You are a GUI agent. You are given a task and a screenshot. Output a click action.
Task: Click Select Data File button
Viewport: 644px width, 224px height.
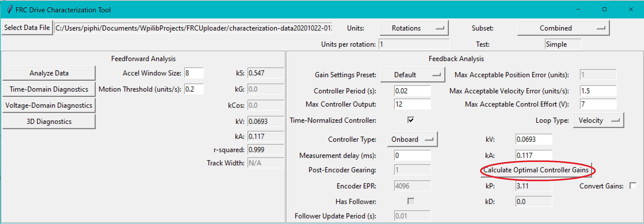tap(27, 27)
